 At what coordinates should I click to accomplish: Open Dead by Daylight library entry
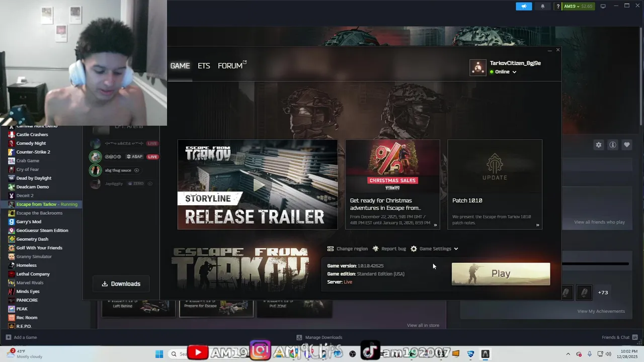pyautogui.click(x=34, y=178)
